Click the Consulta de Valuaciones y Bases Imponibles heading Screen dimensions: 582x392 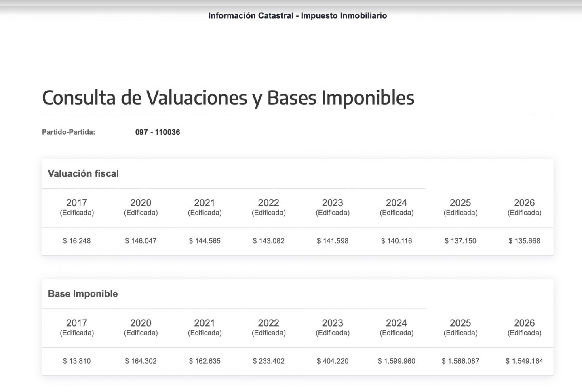[x=228, y=97]
